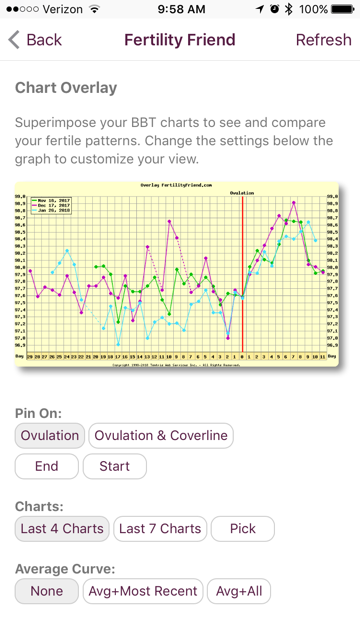Image resolution: width=360 pixels, height=640 pixels.
Task: Choose Last 4 Charts option
Action: pos(62,529)
